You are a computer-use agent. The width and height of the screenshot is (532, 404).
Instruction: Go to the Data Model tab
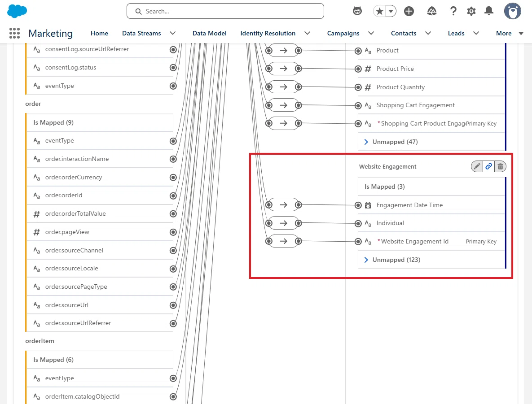click(209, 33)
